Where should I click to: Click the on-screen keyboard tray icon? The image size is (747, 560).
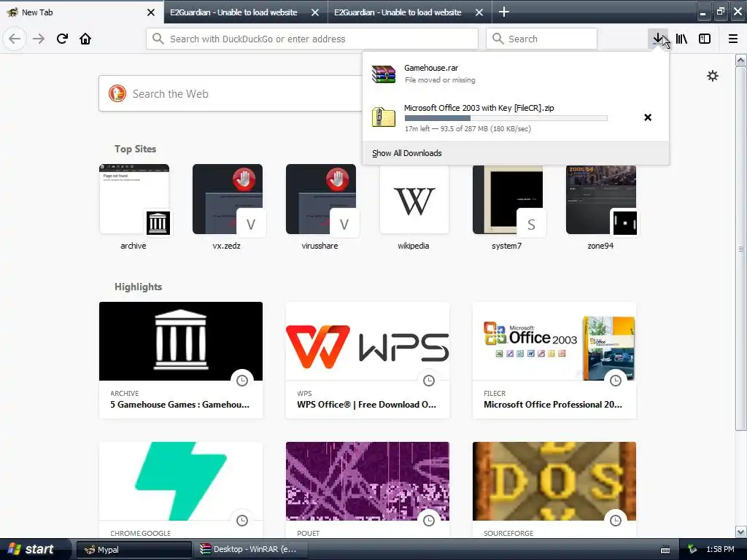665,550
